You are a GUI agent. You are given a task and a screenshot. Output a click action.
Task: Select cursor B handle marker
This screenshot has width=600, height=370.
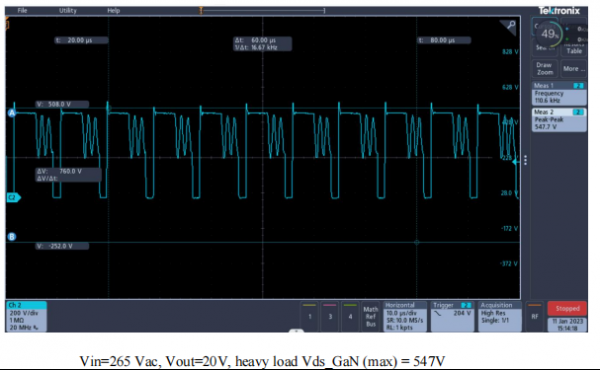pyautogui.click(x=12, y=237)
